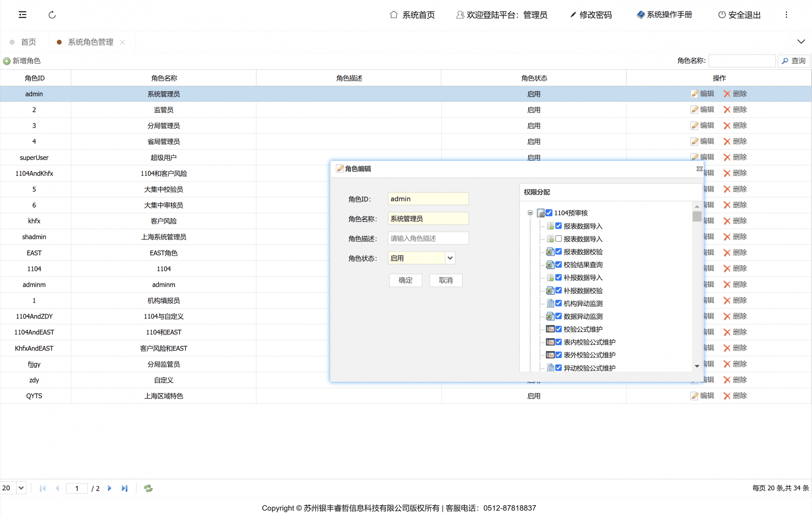
Task: Go to next page arrow
Action: 109,488
